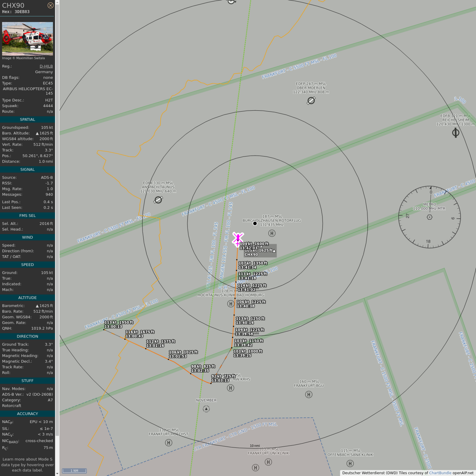
Task: Click the Frankfurt BGU helipad icon
Action: pos(309,394)
